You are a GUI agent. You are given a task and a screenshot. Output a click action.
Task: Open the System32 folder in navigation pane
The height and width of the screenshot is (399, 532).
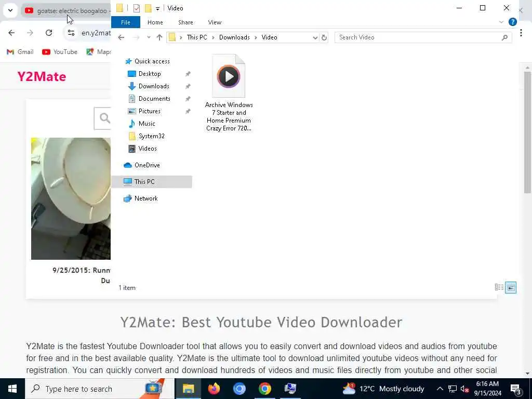151,136
